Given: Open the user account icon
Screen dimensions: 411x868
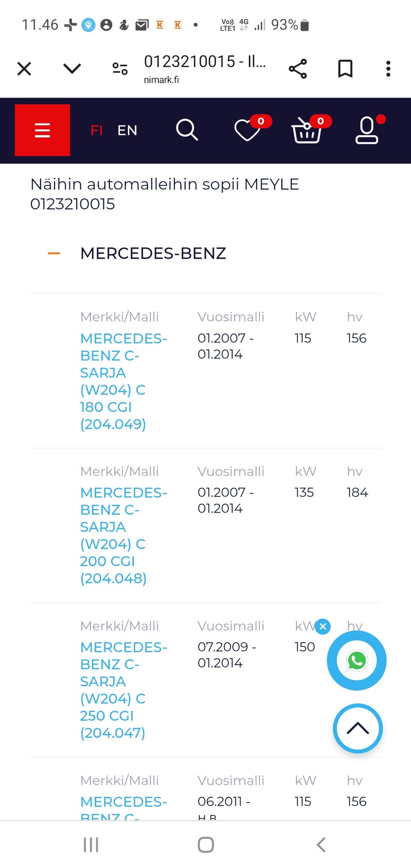Looking at the screenshot, I should click(x=367, y=130).
